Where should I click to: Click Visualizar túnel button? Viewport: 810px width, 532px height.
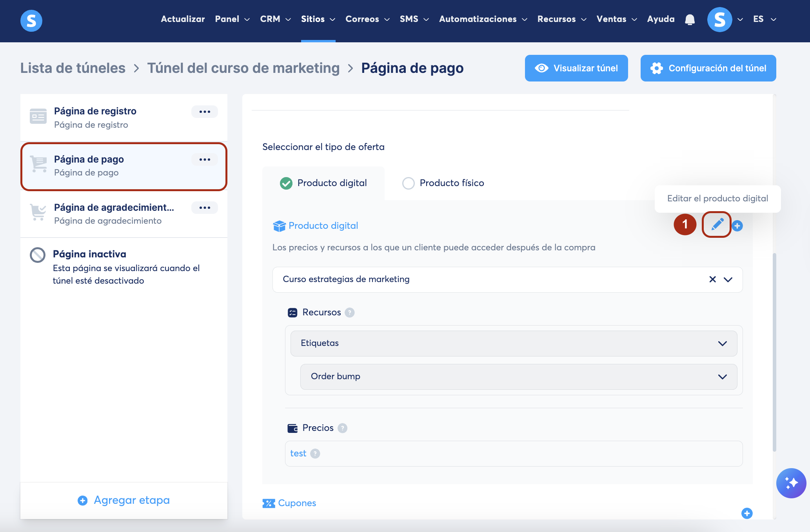click(576, 68)
